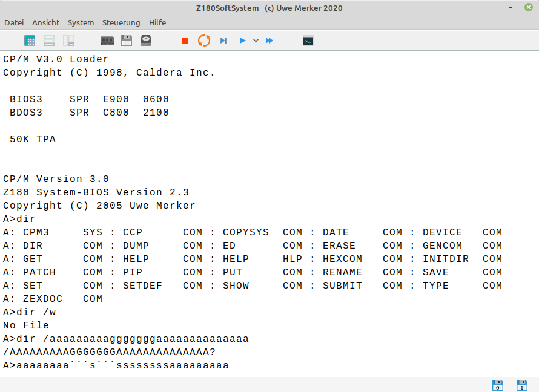This screenshot has width=539, height=392.
Task: Click the floppy disk toolbar icon
Action: tap(127, 41)
